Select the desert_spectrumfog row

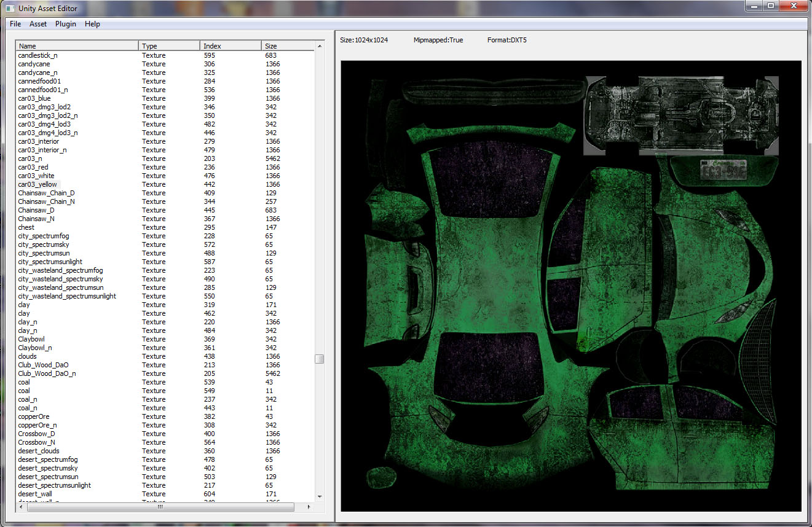tap(165, 459)
